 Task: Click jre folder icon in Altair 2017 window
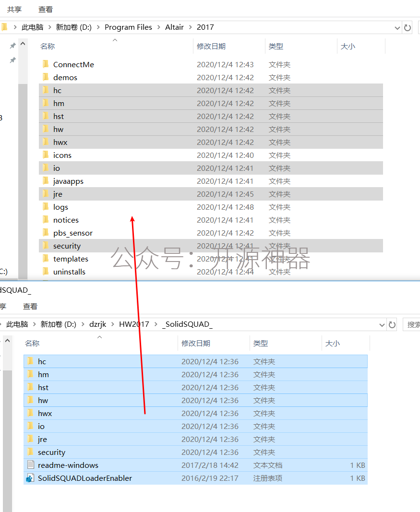pyautogui.click(x=46, y=194)
